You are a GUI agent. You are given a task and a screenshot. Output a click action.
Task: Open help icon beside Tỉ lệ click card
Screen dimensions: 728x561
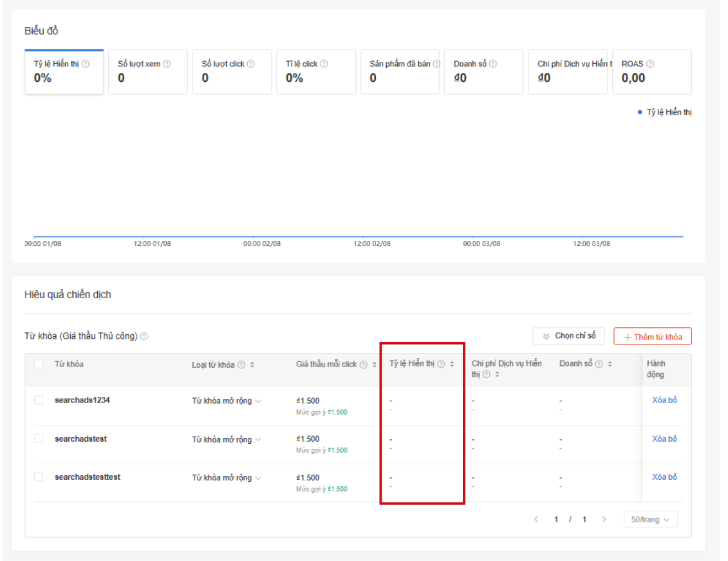pyautogui.click(x=324, y=64)
